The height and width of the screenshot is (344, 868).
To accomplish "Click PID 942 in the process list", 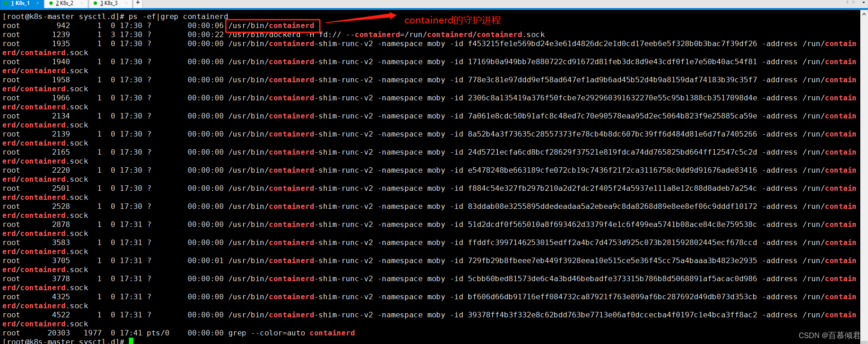I will [x=63, y=26].
